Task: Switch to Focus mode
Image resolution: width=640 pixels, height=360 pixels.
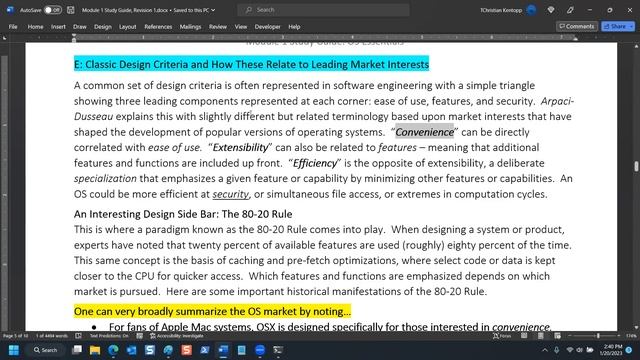Action: pos(502,336)
